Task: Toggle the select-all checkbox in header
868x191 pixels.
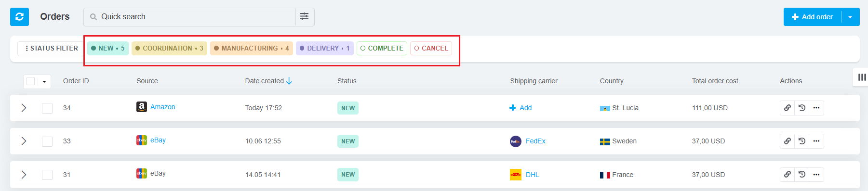Action: click(30, 81)
